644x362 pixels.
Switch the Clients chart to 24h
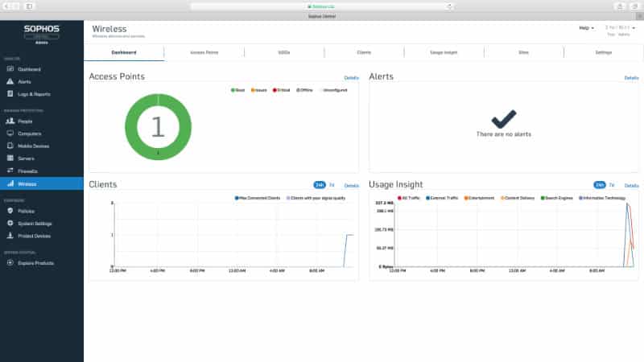pyautogui.click(x=320, y=185)
